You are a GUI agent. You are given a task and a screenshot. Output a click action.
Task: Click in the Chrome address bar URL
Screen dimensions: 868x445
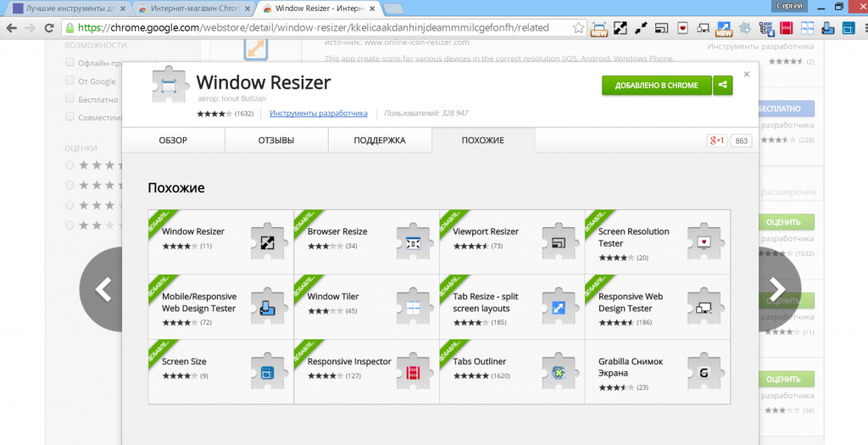(314, 28)
